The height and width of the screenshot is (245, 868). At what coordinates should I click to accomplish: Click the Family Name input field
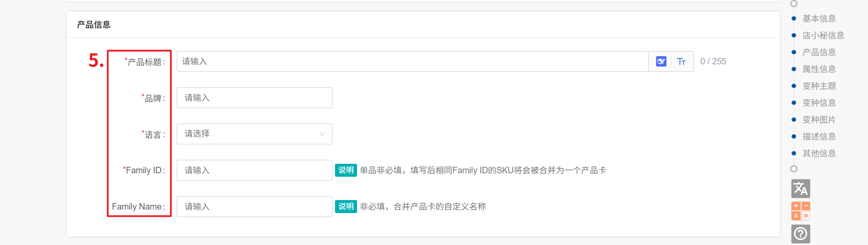[x=254, y=207]
